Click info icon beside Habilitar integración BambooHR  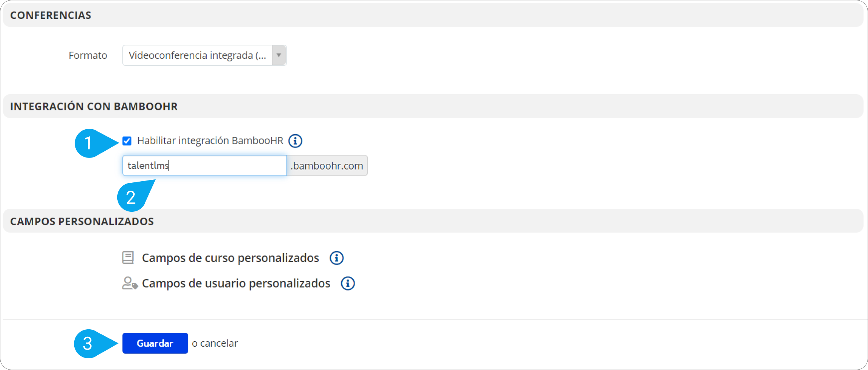click(295, 141)
